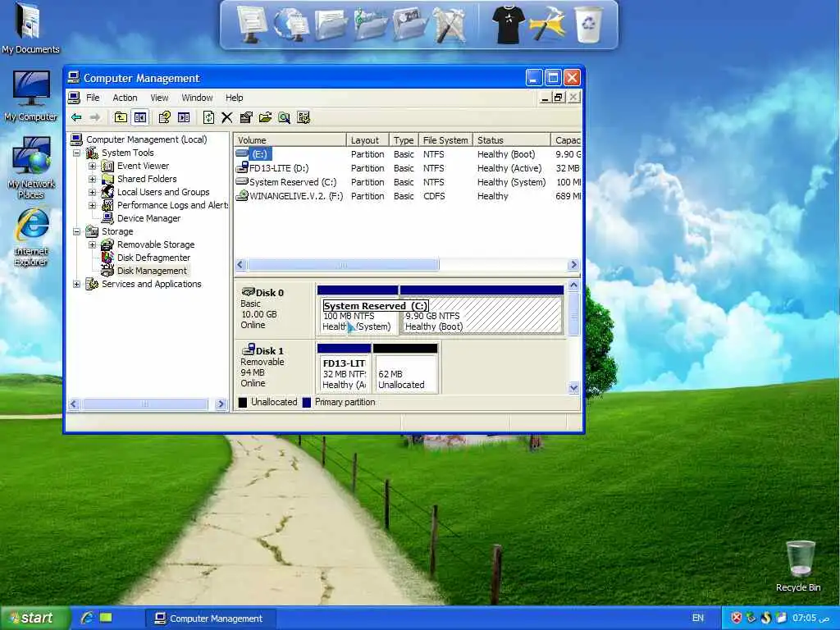Click the Status column header

[x=512, y=139]
